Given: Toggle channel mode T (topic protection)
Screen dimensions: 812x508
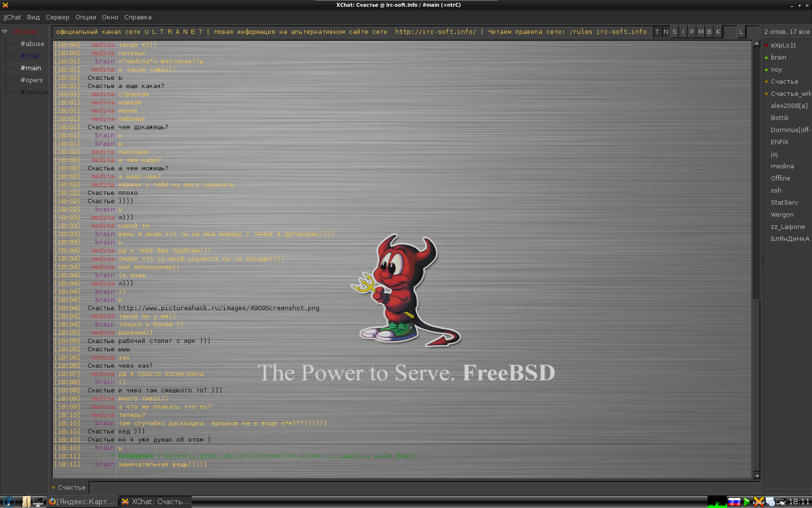Looking at the screenshot, I should 657,32.
